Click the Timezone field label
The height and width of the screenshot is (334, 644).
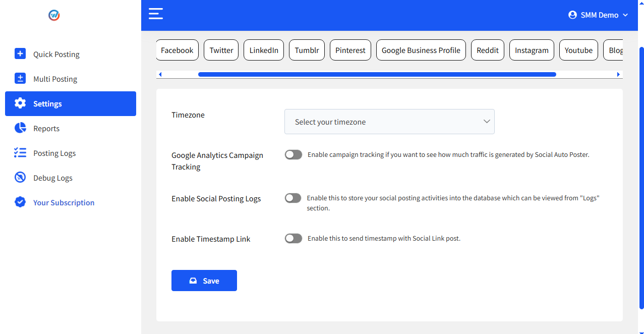tap(188, 115)
